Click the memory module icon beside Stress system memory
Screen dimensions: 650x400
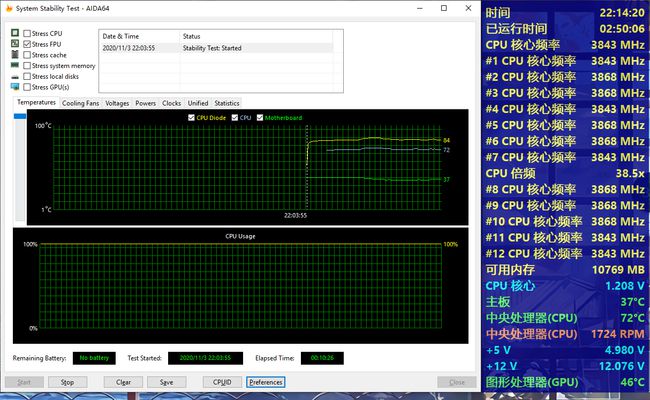coord(15,65)
